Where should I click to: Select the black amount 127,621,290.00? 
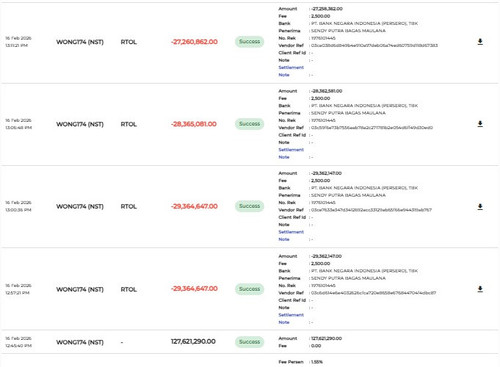(x=193, y=342)
